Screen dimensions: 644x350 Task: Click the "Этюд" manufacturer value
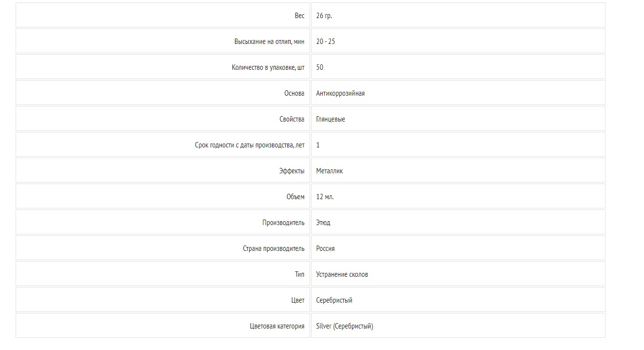click(x=323, y=223)
